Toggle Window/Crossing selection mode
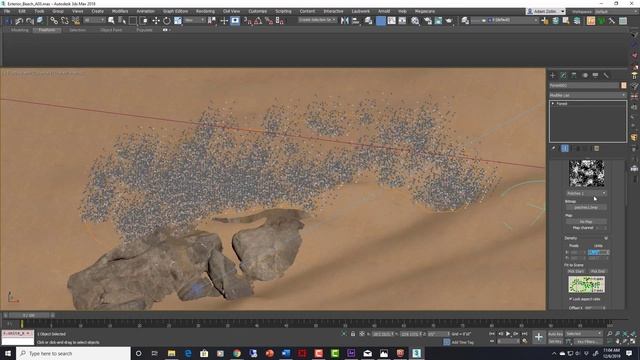Screen dimensions: 640x360 click(x=144, y=21)
